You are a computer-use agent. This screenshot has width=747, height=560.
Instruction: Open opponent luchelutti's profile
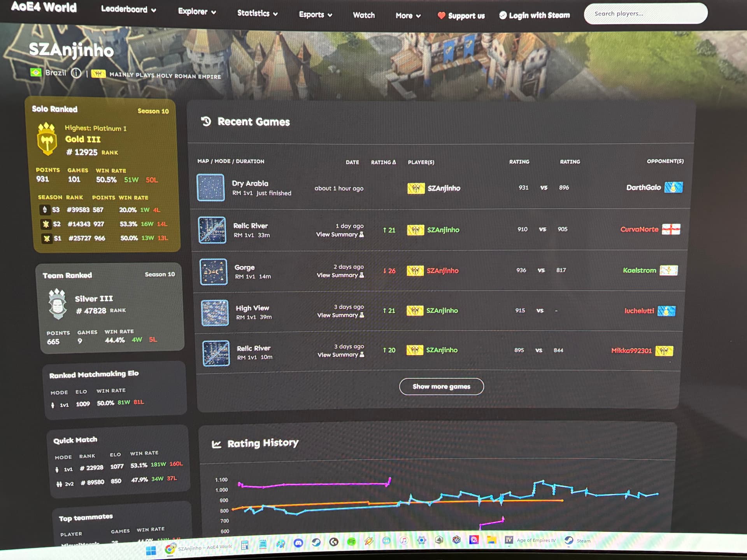(639, 311)
